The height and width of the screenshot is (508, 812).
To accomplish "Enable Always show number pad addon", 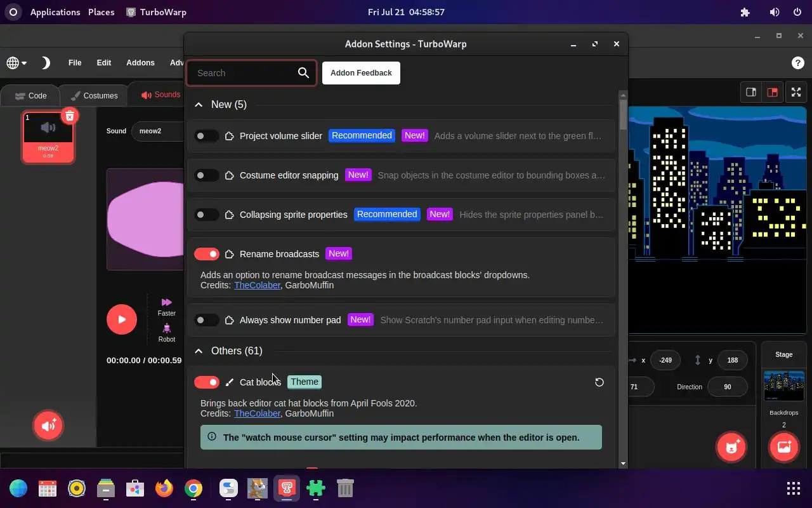I will point(206,320).
